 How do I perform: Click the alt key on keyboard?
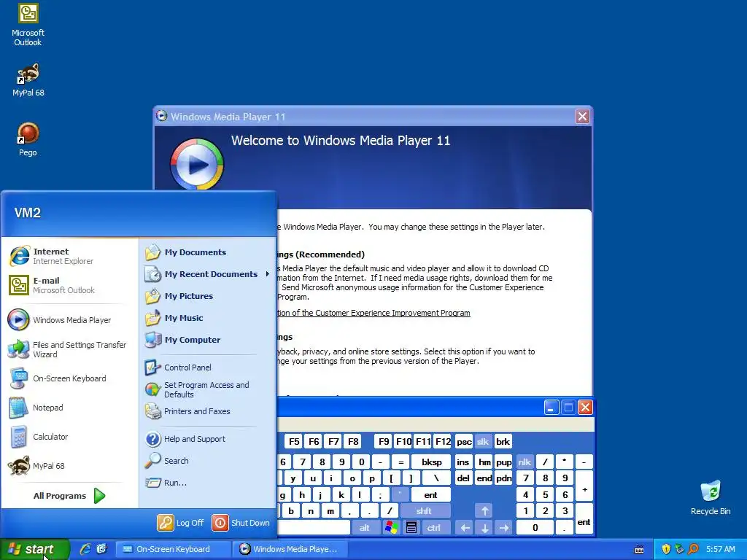(365, 528)
